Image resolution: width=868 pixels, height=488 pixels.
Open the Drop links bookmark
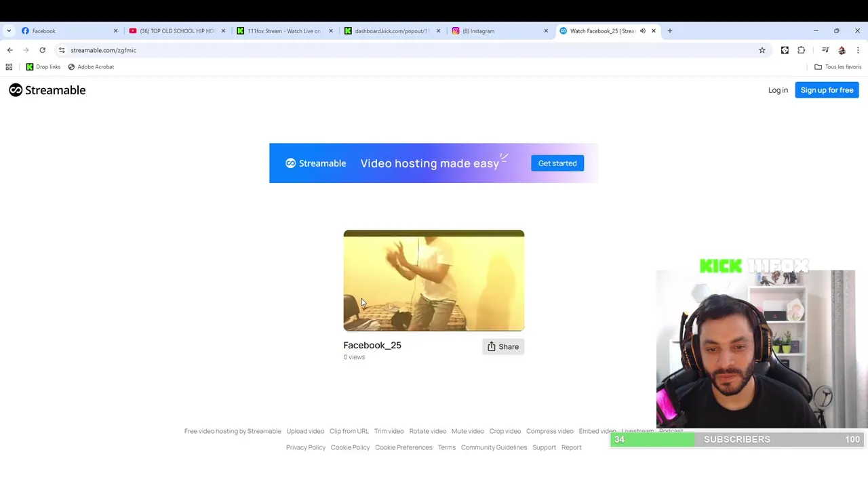[43, 66]
